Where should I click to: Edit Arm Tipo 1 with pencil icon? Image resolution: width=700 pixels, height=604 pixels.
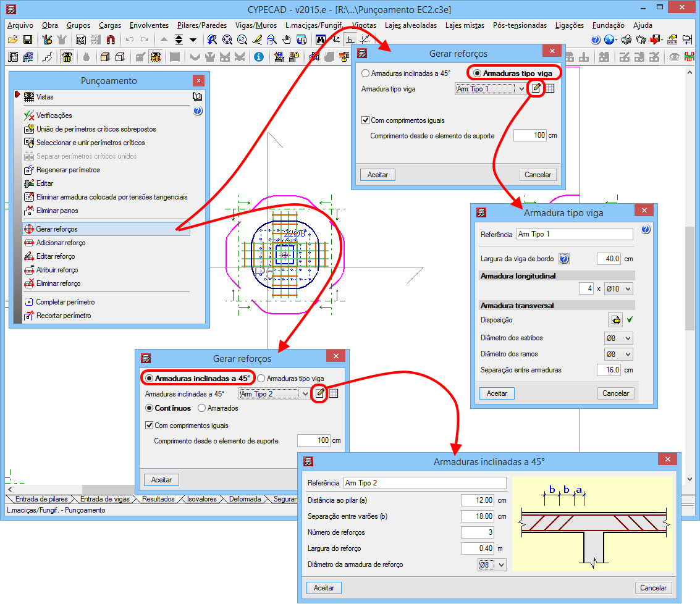coord(536,88)
